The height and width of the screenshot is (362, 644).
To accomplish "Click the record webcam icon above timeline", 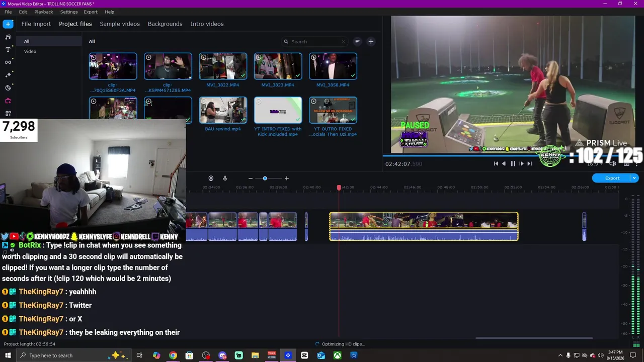I will tap(211, 178).
